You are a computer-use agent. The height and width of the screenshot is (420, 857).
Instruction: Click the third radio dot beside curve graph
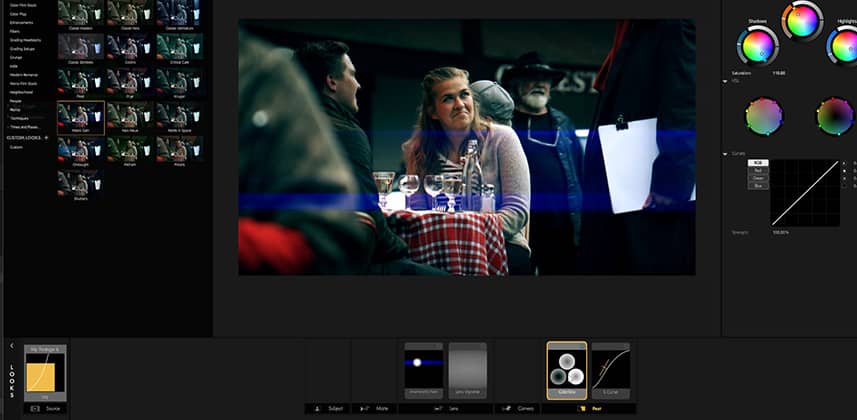[x=843, y=178]
